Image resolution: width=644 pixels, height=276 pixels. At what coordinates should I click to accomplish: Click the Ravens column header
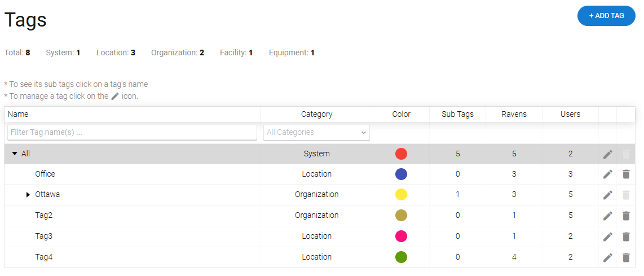tap(514, 114)
